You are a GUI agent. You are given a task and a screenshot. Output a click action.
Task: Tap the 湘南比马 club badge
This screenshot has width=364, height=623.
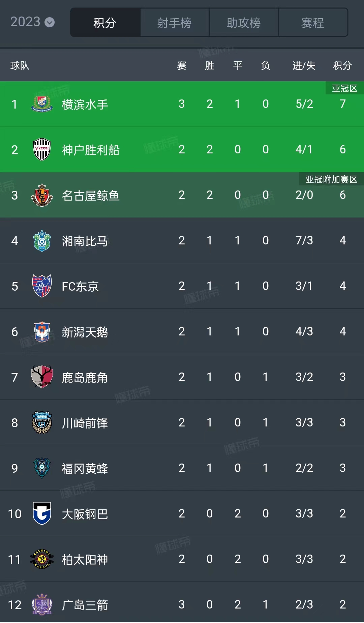[42, 241]
